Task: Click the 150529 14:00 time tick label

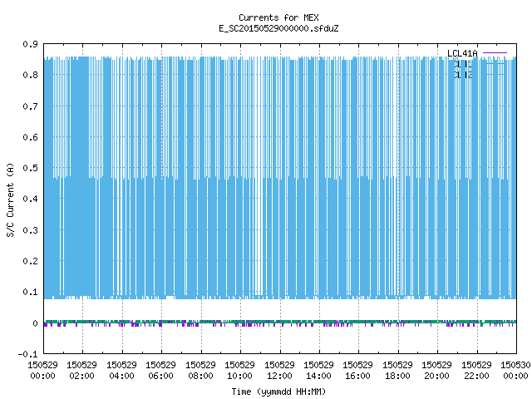Action: [x=318, y=371]
